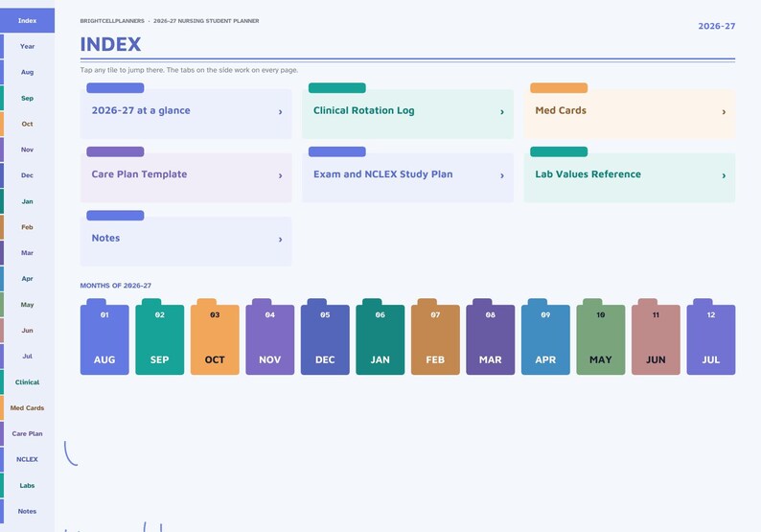Open the Clinical side tab
Screen dimensions: 761x532
click(27, 382)
